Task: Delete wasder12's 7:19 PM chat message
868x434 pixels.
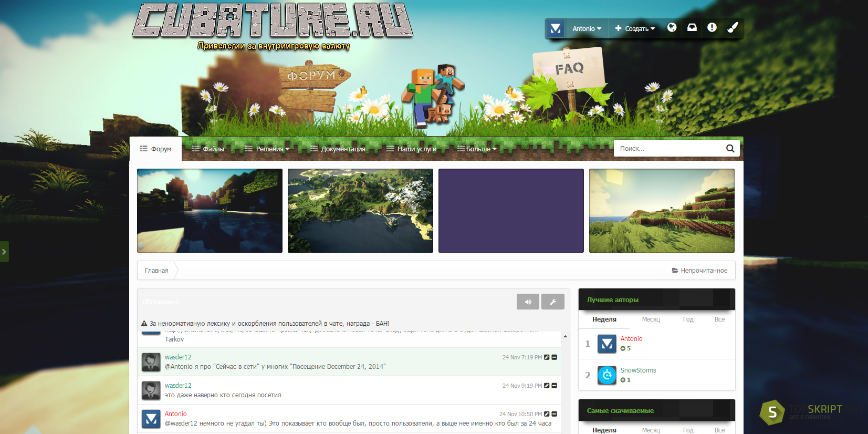Action: [554, 357]
